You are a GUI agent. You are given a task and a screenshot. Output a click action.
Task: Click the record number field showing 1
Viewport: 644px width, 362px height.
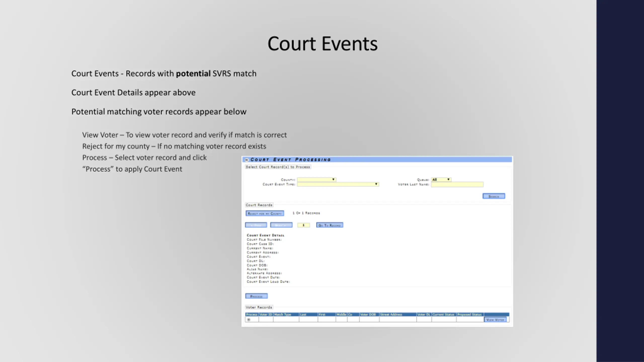(x=304, y=225)
